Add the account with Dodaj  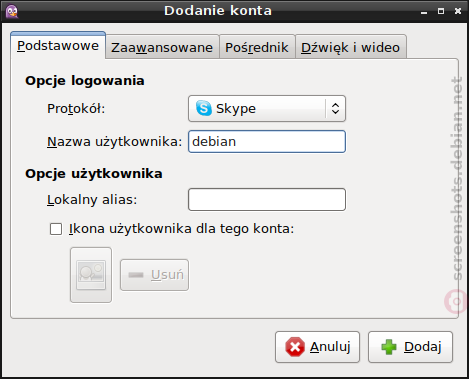(410, 347)
